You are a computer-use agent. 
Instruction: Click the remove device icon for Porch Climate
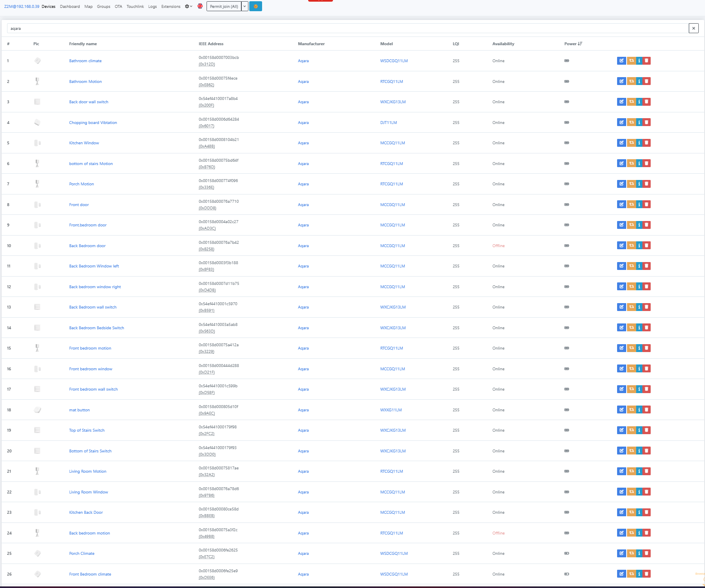[647, 553]
